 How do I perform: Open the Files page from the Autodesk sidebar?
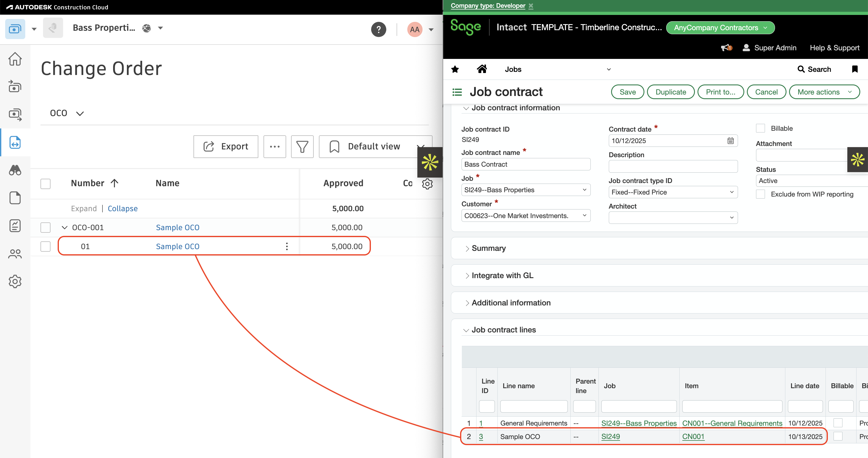point(15,198)
